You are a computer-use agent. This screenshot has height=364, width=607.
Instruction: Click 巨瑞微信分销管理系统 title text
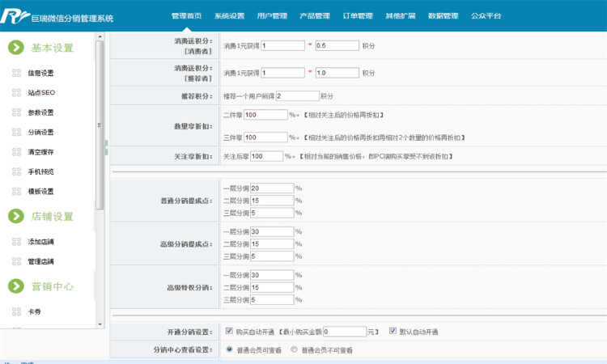click(x=72, y=18)
